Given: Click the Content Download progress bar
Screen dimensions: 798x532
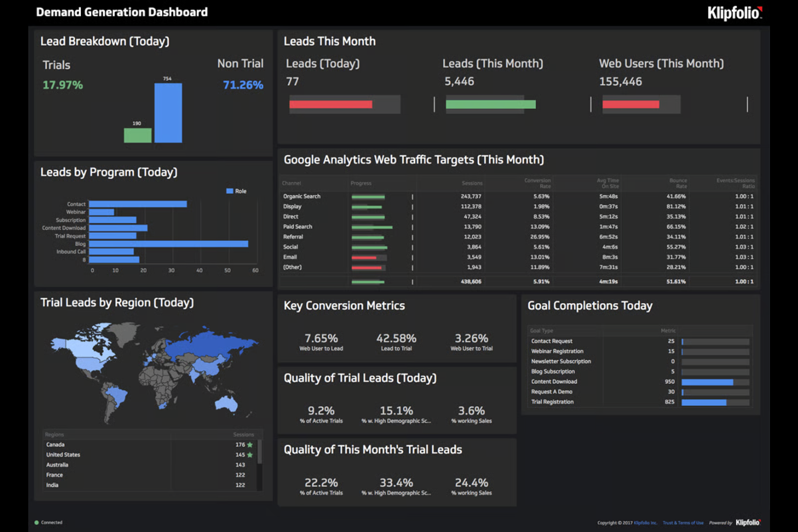Looking at the screenshot, I should [715, 382].
